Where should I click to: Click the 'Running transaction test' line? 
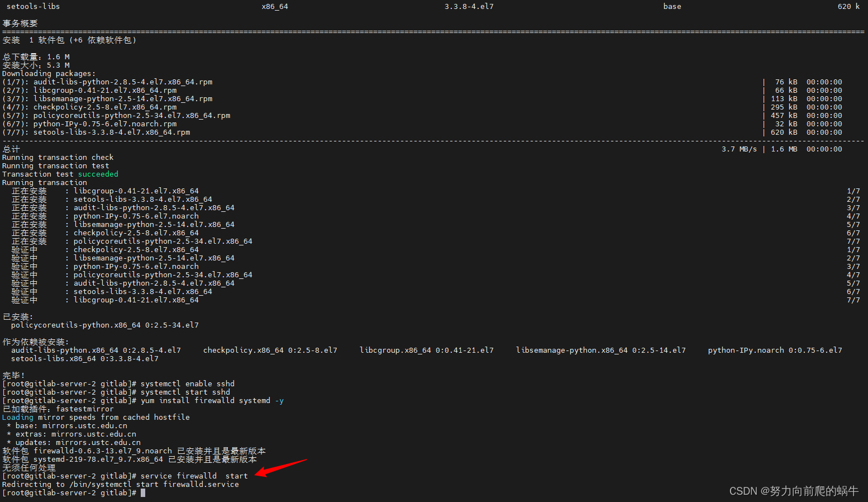pyautogui.click(x=56, y=166)
